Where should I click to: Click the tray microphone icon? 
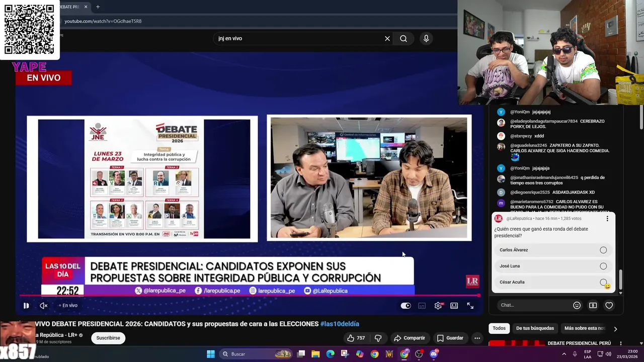575,354
